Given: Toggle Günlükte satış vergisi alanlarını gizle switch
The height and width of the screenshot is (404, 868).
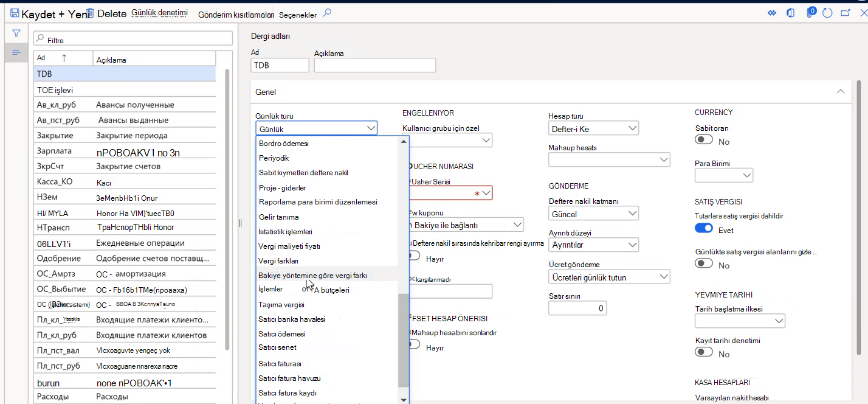Looking at the screenshot, I should coord(704,263).
